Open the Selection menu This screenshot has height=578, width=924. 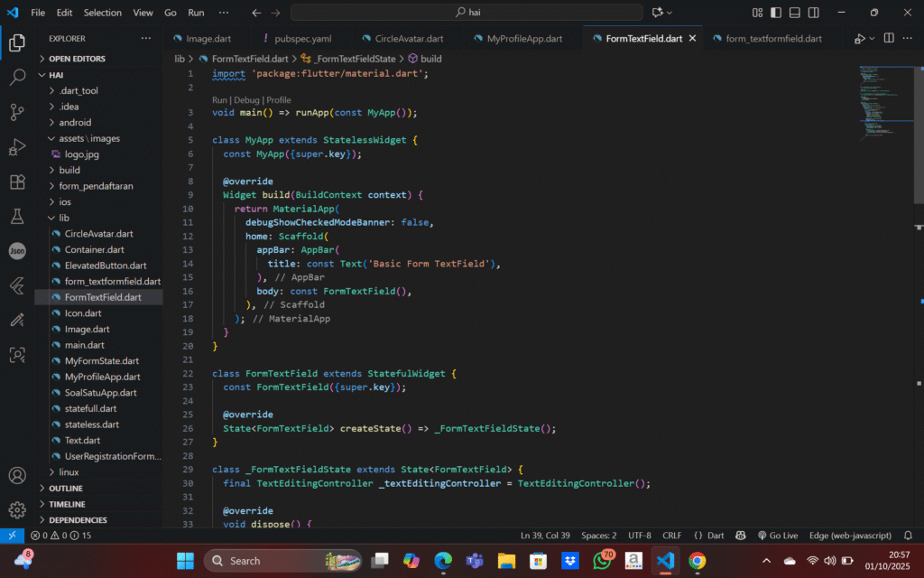[x=102, y=13]
